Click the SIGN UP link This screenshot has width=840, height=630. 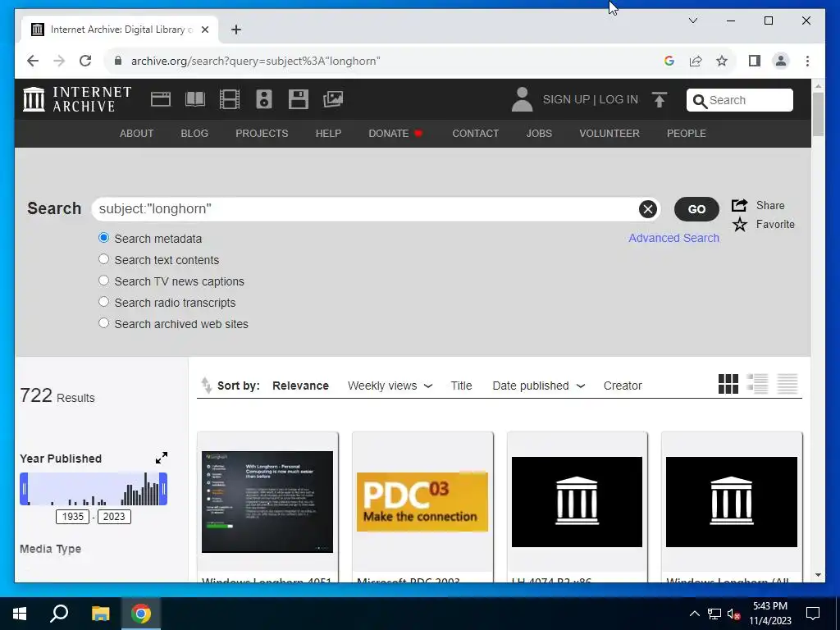click(566, 99)
